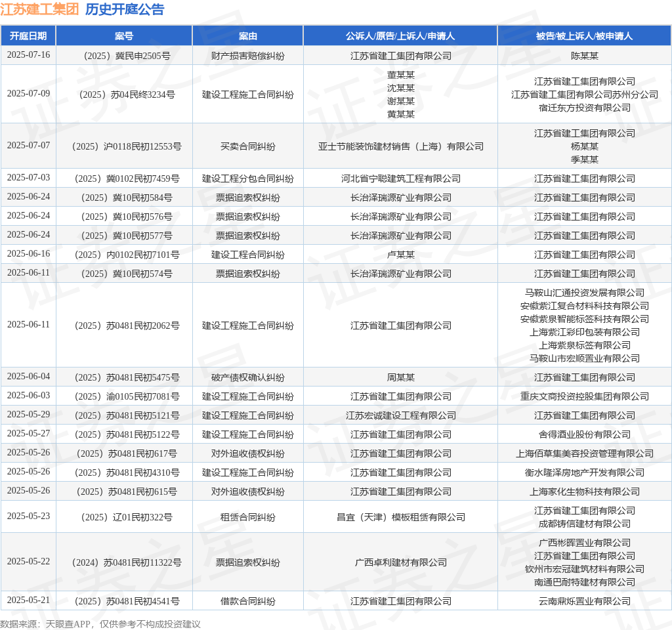Viewport: 672px width, 630px height.
Task: Click 河北省宁聪建筑工程有限公司 plaintiff
Action: [401, 178]
